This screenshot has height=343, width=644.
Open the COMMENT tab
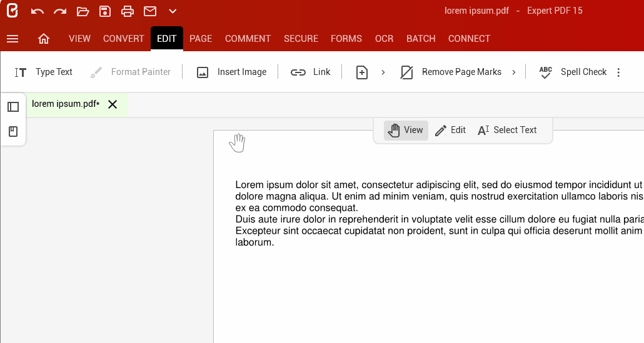pyautogui.click(x=248, y=39)
